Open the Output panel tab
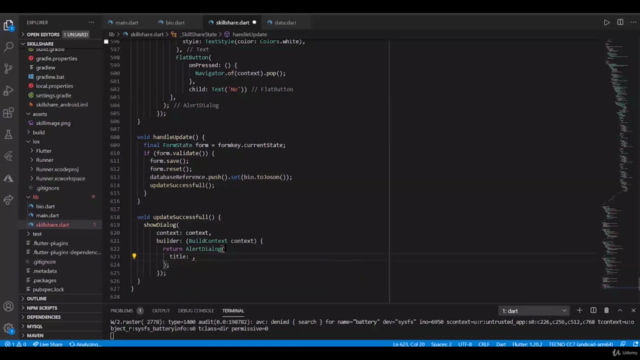The height and width of the screenshot is (360, 640). click(x=160, y=311)
